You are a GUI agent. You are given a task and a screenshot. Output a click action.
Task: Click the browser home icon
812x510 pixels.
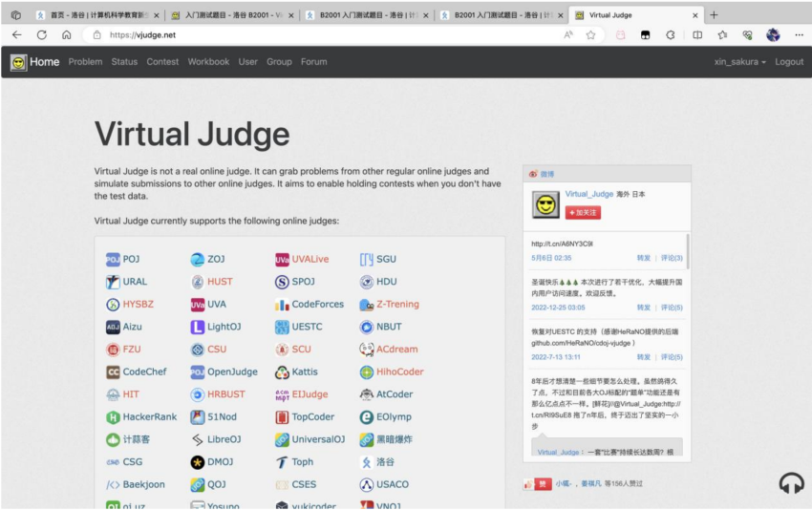pyautogui.click(x=66, y=34)
